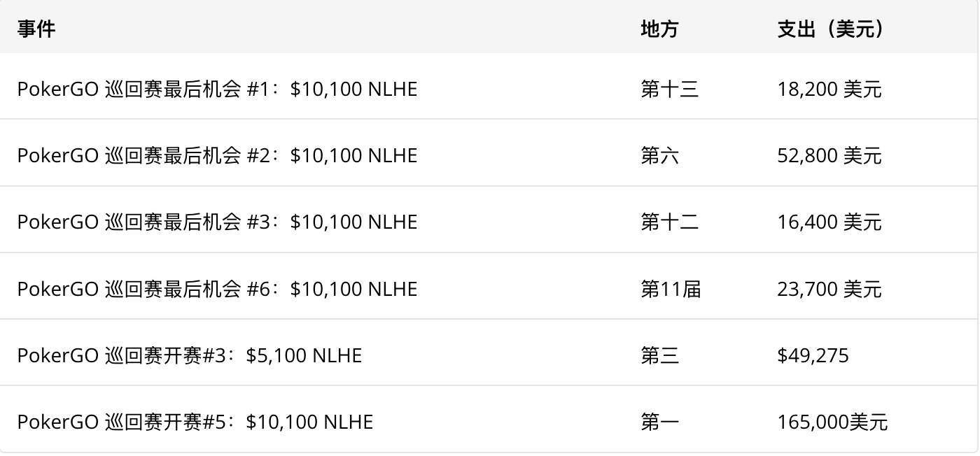Select the 最后机会 #1 $10,100 NLHE event

point(217,89)
